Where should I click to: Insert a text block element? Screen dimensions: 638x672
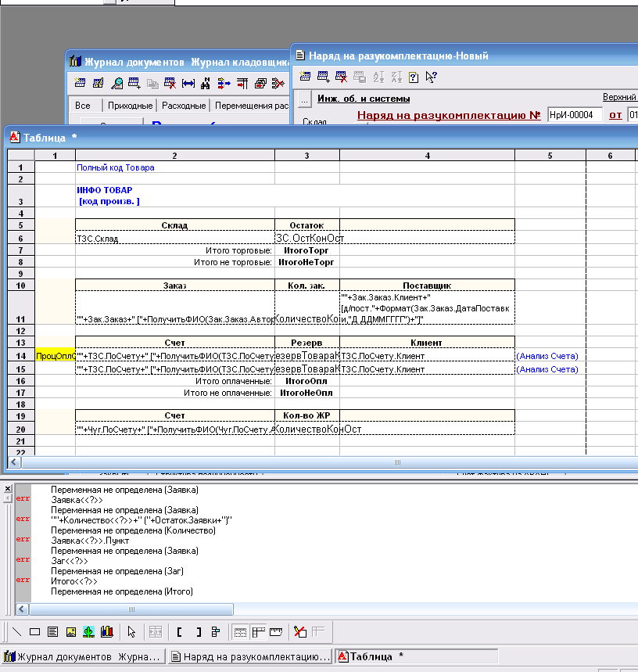(52, 631)
